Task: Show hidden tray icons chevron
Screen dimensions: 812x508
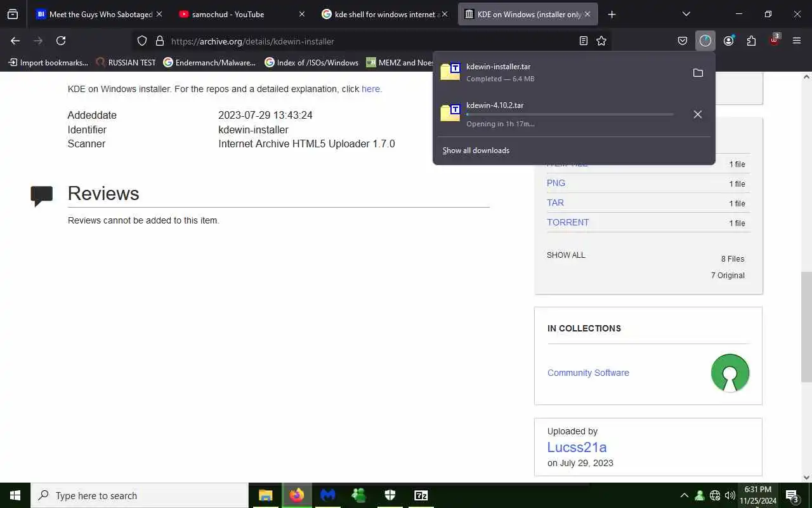Action: click(x=684, y=495)
